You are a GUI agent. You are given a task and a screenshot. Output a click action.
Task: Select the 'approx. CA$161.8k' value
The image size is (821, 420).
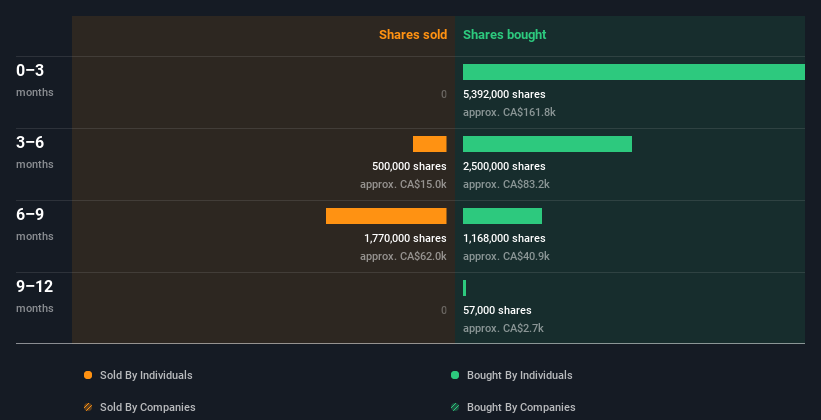point(509,113)
